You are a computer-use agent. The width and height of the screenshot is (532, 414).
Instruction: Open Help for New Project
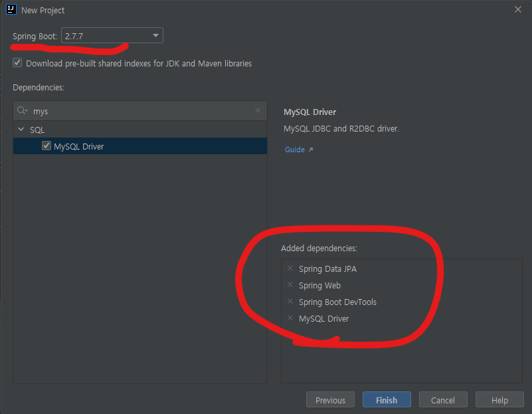pos(499,400)
